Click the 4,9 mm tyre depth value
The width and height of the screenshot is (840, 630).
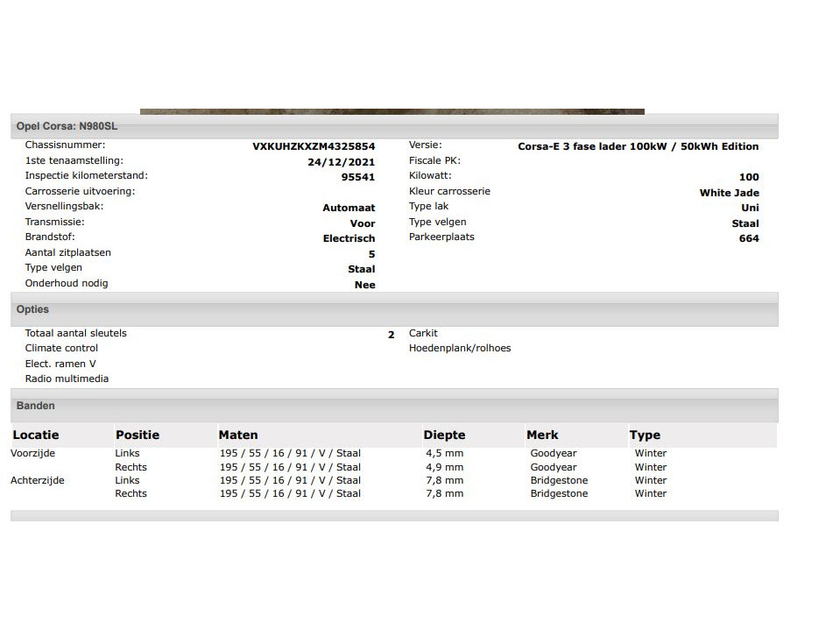pyautogui.click(x=445, y=467)
